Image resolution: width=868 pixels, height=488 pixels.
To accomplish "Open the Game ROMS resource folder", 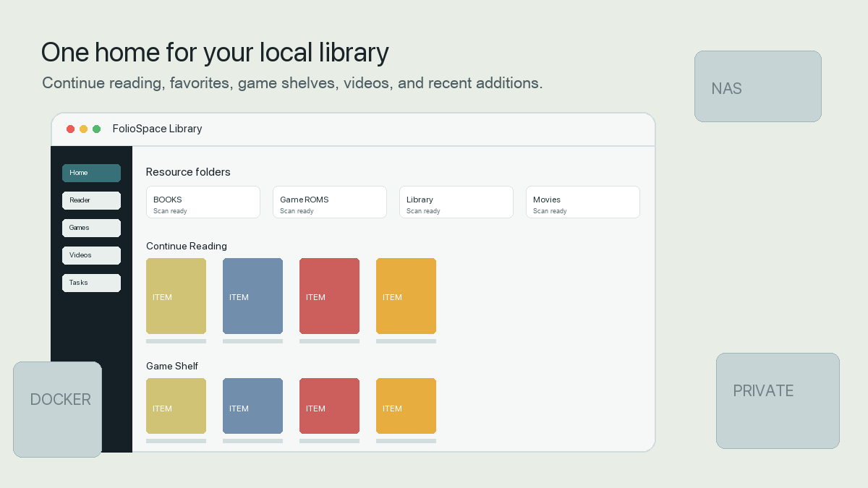I will pyautogui.click(x=330, y=202).
